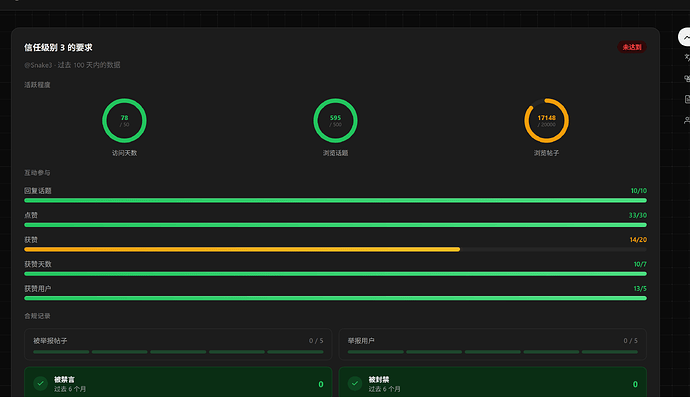Select the 浏览话题 595/500 circular gauge
690x397 pixels.
pyautogui.click(x=335, y=120)
